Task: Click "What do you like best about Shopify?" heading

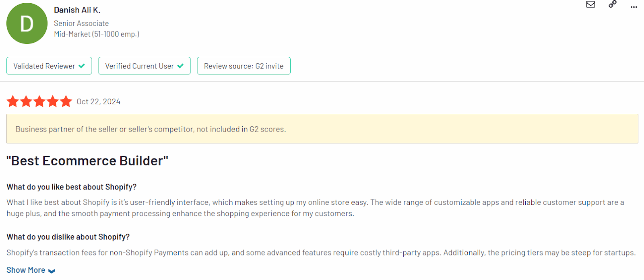Action: [x=72, y=187]
